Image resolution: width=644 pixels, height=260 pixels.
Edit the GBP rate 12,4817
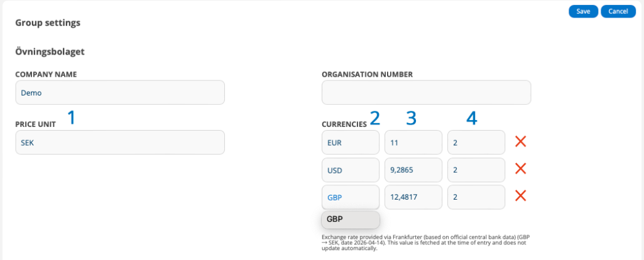(x=413, y=197)
